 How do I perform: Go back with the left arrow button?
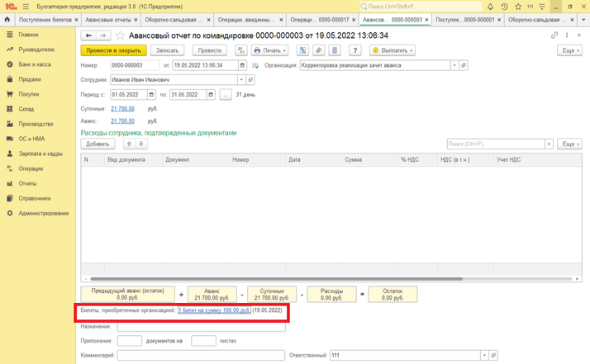point(88,35)
